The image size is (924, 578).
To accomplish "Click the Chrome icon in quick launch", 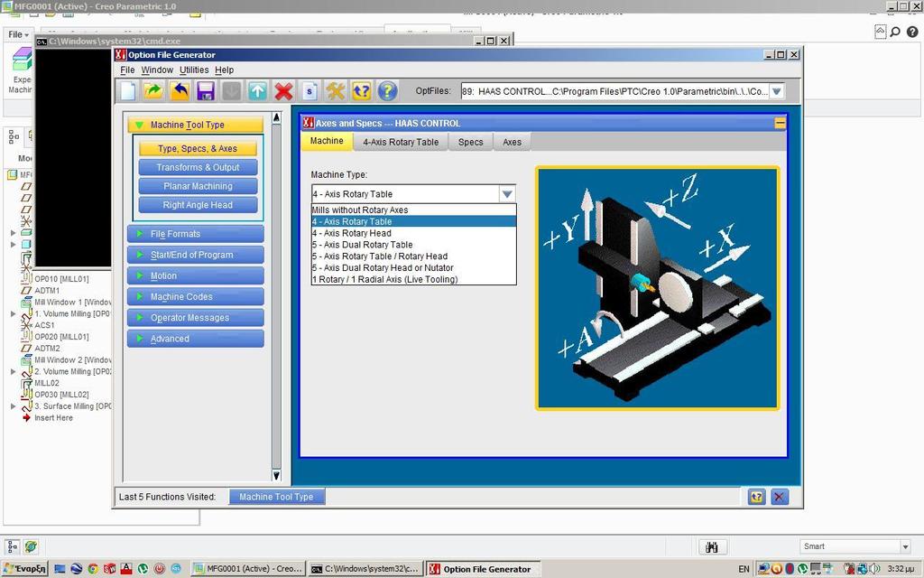I will pos(93,569).
